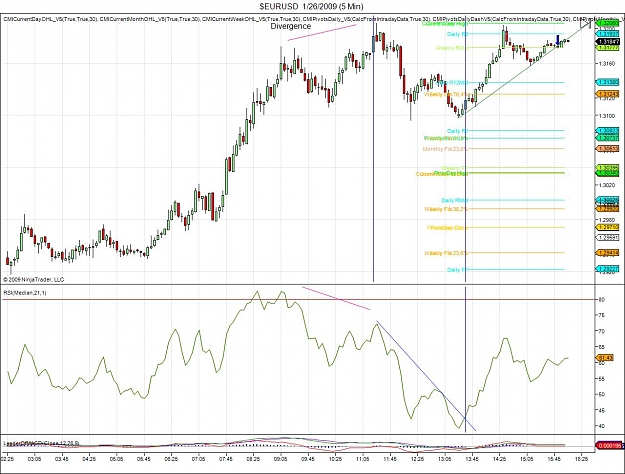Click the 1.2980 price axis label

click(607, 220)
